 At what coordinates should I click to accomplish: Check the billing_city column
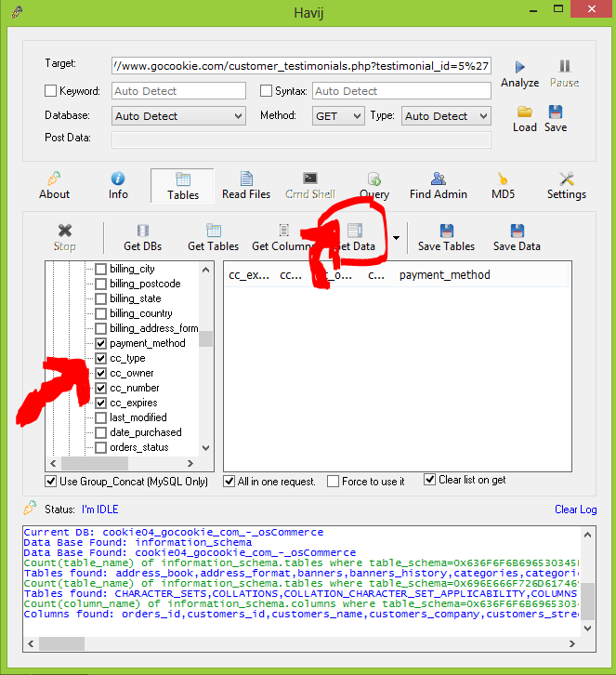[x=100, y=269]
